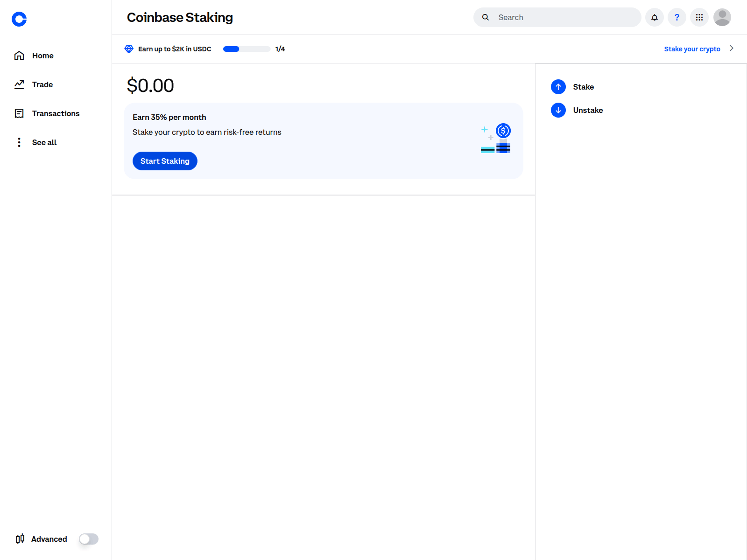
Task: Enable the Advanced toggle switch
Action: [x=89, y=539]
